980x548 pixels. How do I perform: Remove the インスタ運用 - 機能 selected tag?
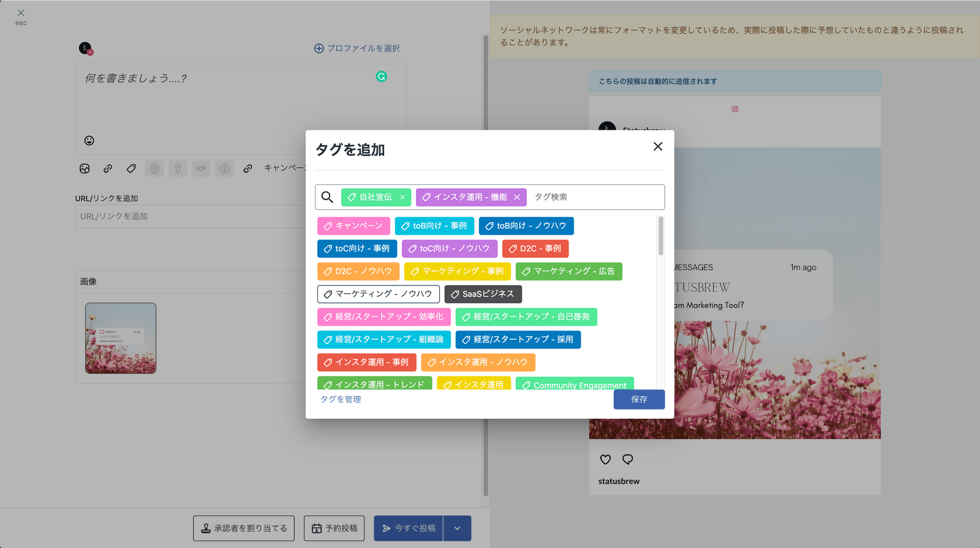(517, 197)
